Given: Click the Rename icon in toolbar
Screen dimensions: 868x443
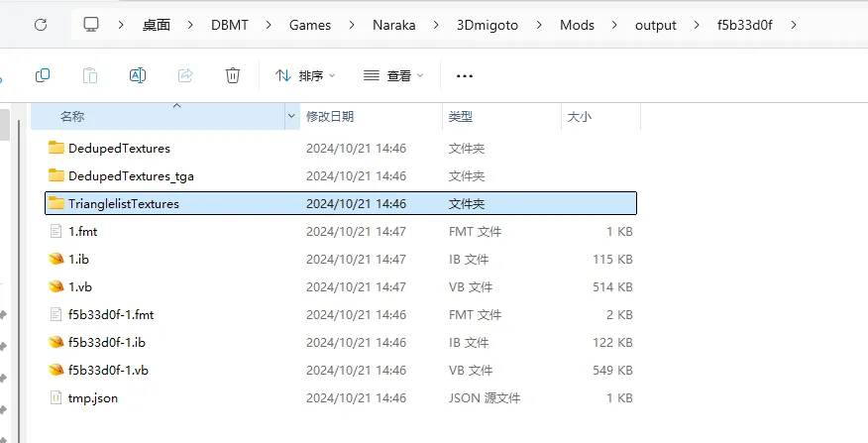Looking at the screenshot, I should [138, 75].
